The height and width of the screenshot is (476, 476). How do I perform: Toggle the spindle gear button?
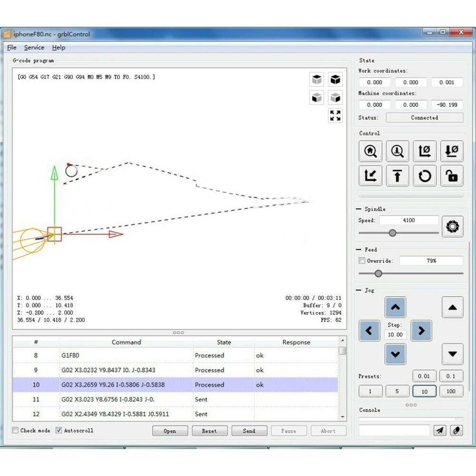(x=452, y=227)
